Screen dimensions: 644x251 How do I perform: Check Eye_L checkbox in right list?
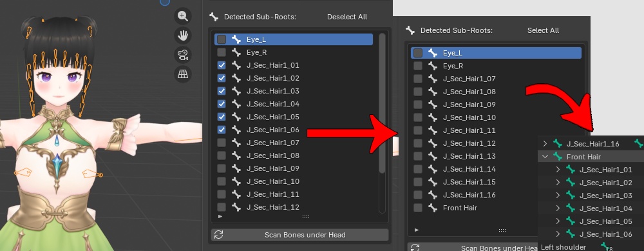click(x=418, y=53)
